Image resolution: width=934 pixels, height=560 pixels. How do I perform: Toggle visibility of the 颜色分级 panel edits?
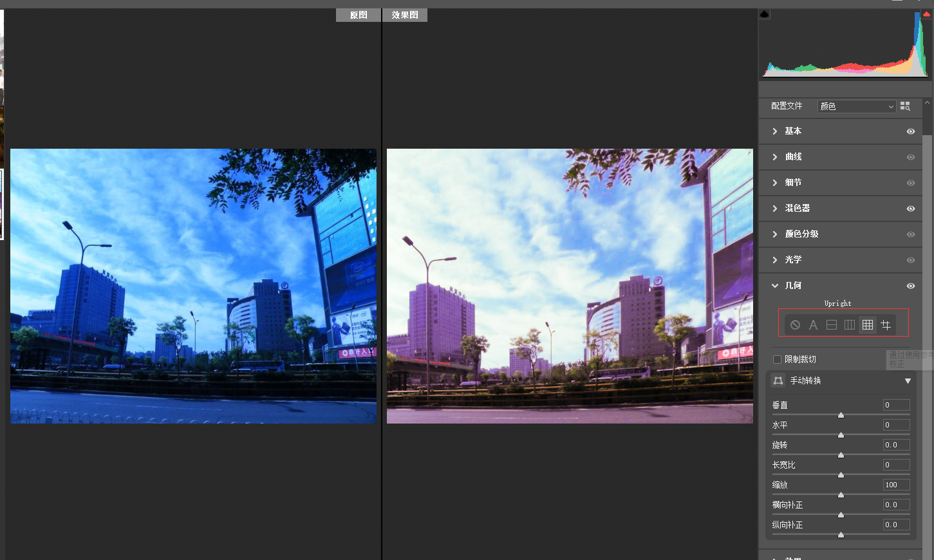tap(910, 234)
